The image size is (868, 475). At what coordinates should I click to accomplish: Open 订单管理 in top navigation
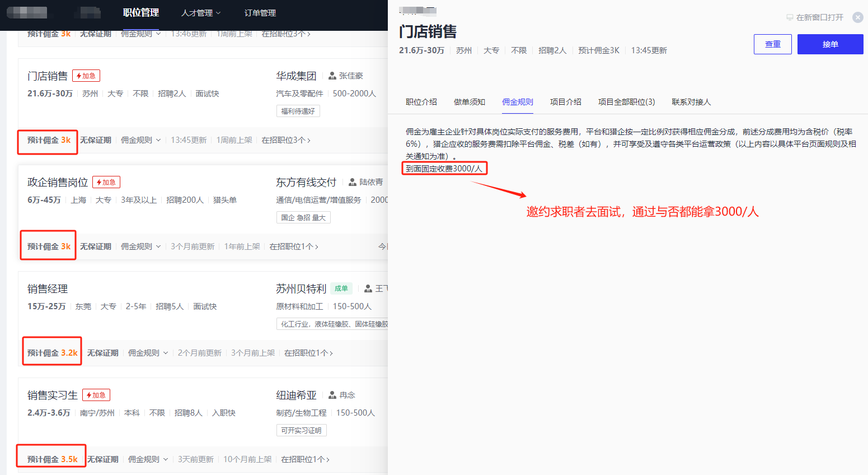coord(260,13)
